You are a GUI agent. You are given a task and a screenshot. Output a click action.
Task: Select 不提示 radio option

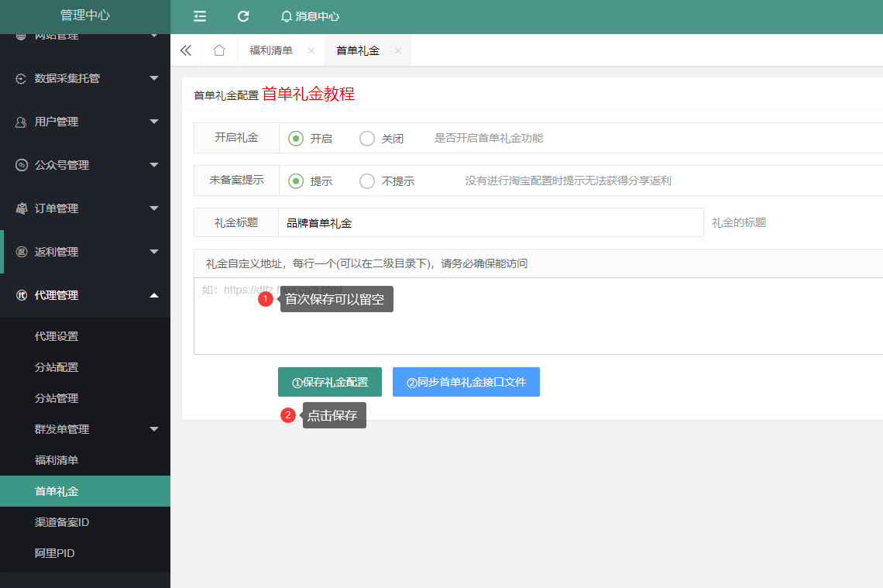pyautogui.click(x=367, y=181)
